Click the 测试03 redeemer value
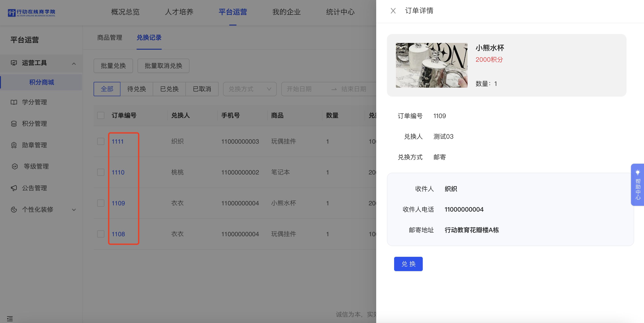The width and height of the screenshot is (644, 323). (443, 137)
